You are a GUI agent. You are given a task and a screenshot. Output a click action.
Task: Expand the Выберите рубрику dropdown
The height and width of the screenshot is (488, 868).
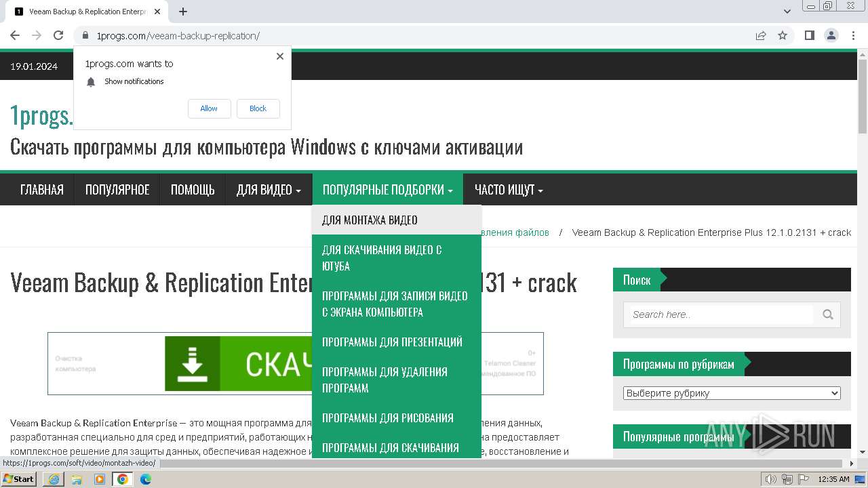(x=732, y=393)
